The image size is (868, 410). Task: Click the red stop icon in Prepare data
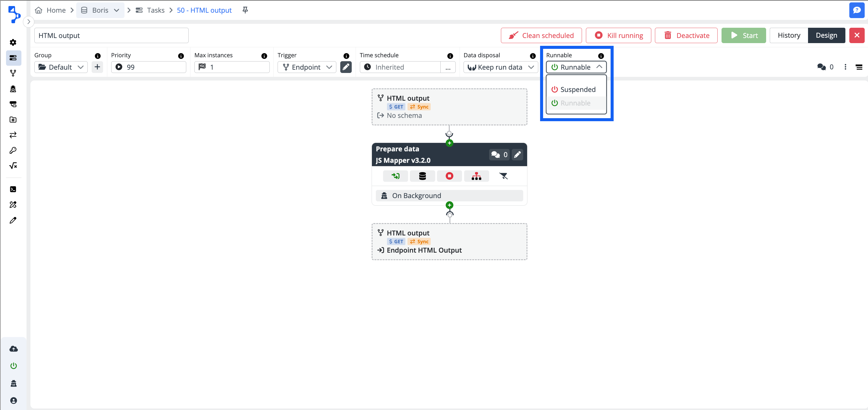[x=449, y=176]
